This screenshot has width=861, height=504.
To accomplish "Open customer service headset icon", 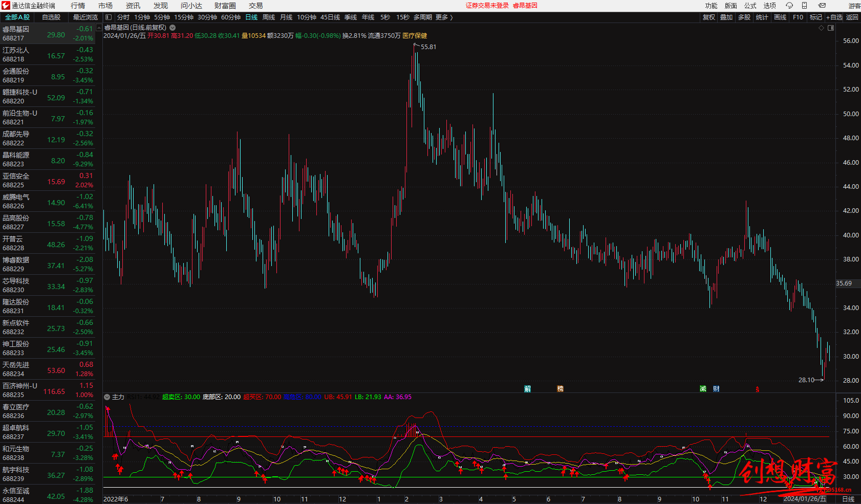I will [789, 6].
